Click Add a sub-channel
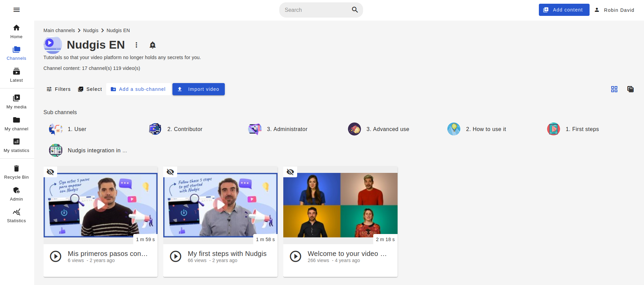This screenshot has height=285, width=644. click(138, 89)
